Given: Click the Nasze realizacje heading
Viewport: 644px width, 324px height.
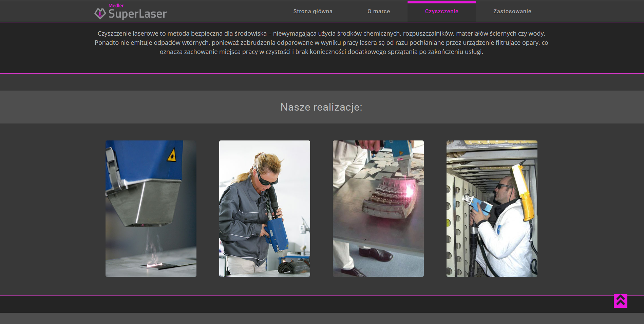Looking at the screenshot, I should 321,107.
